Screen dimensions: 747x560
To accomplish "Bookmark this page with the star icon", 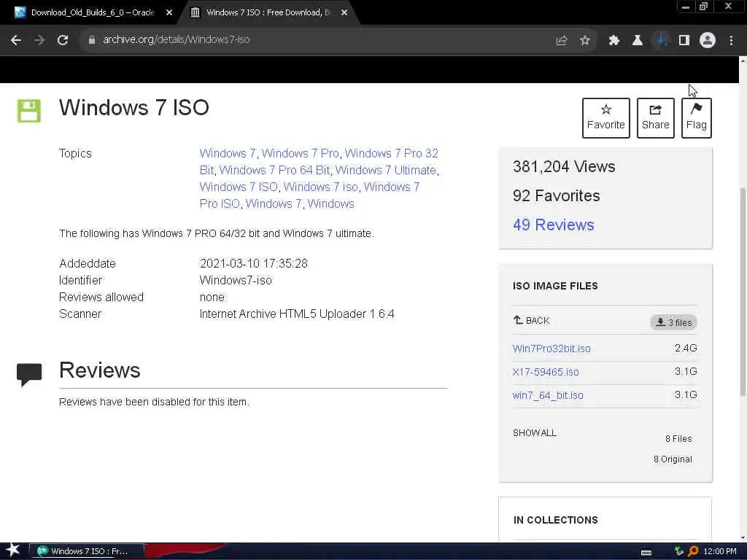I will coord(585,41).
